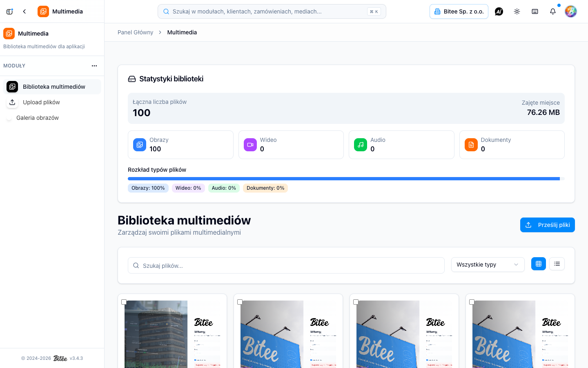Click the Bitee logo in the footer
The width and height of the screenshot is (588, 368).
(60, 359)
